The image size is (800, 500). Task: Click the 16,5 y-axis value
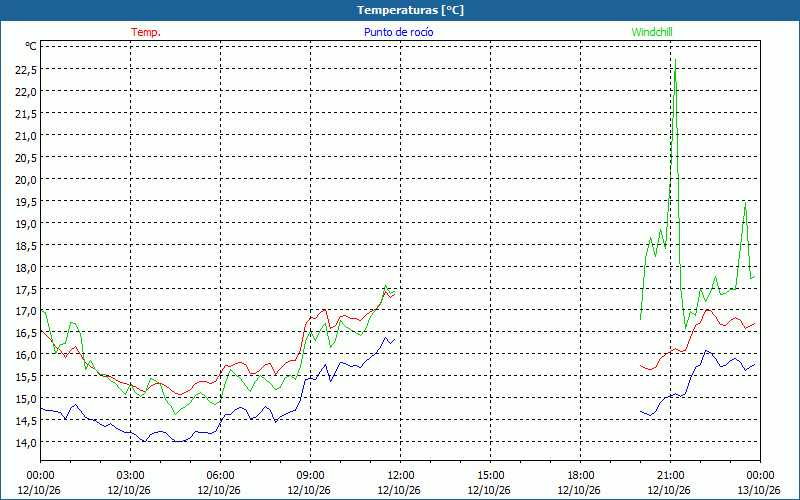click(26, 332)
